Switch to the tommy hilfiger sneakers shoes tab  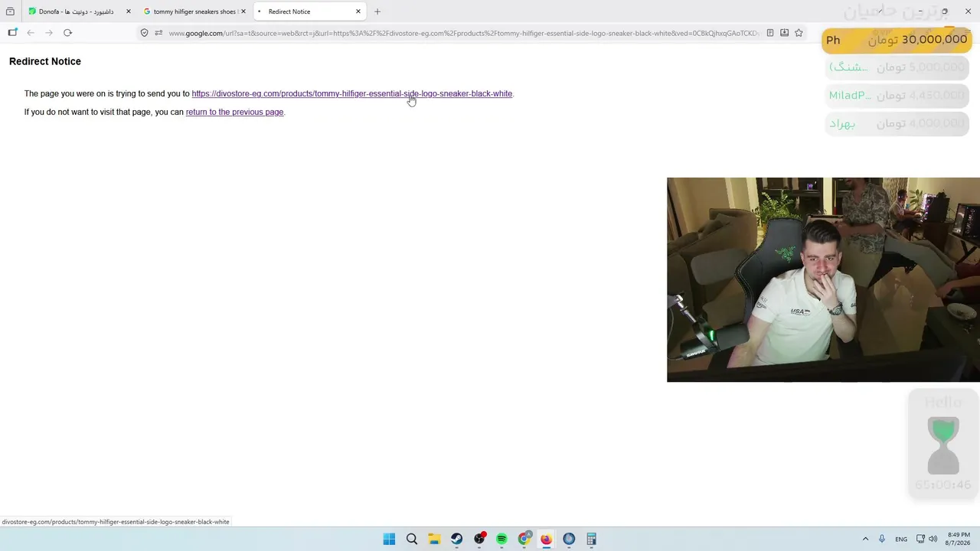(x=194, y=11)
